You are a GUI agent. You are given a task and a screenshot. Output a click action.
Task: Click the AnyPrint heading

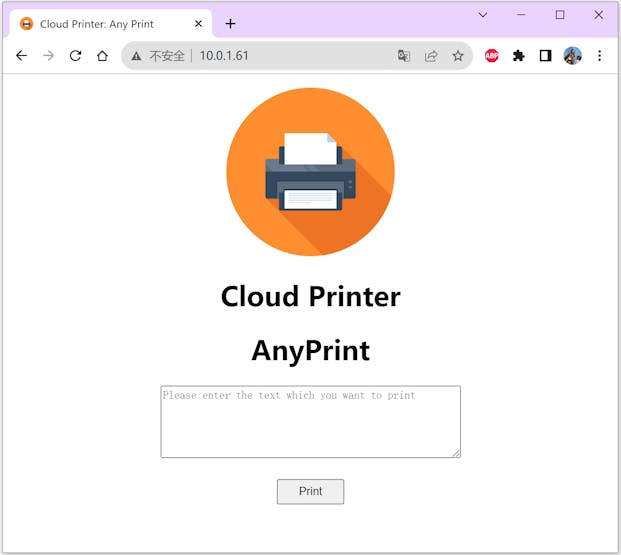click(310, 351)
